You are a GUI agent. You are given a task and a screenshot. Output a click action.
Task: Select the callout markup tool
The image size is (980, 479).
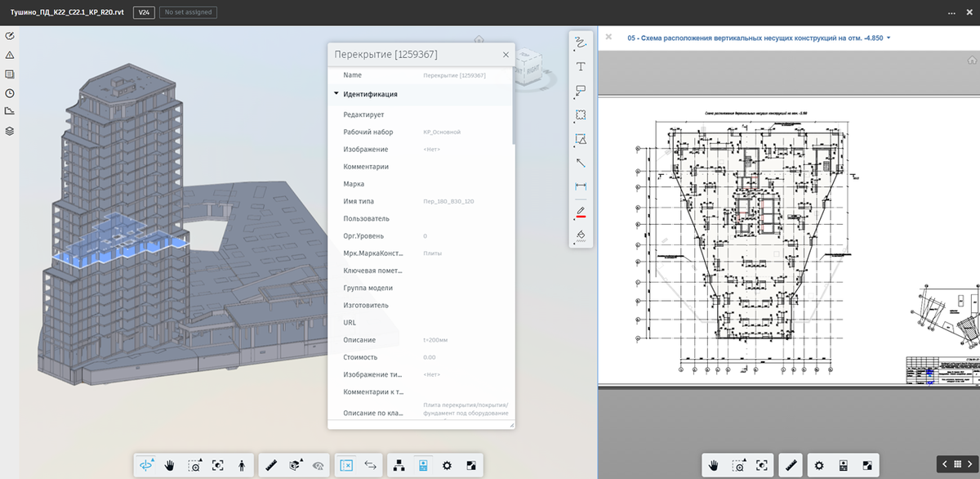click(x=581, y=91)
